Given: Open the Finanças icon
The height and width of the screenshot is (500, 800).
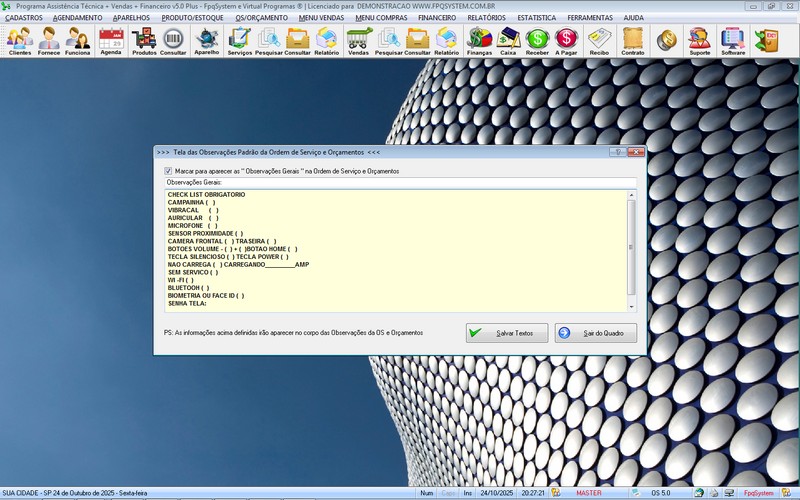Looking at the screenshot, I should point(480,41).
